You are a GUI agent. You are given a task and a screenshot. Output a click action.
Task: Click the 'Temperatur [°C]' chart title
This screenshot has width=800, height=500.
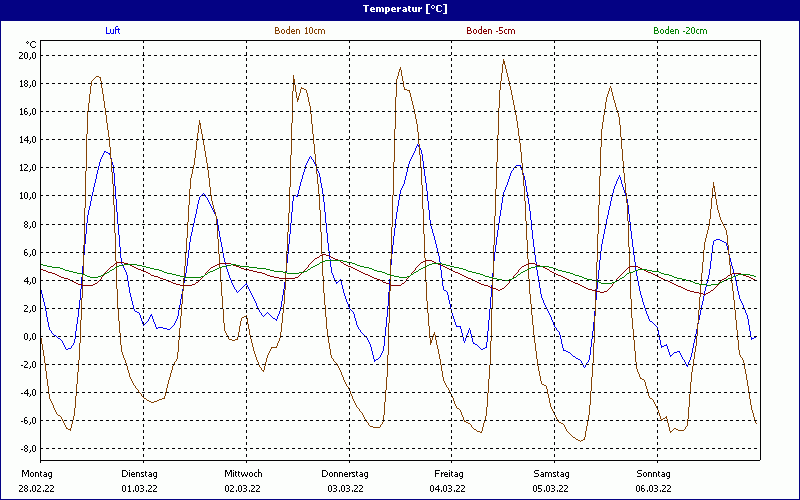coord(405,9)
